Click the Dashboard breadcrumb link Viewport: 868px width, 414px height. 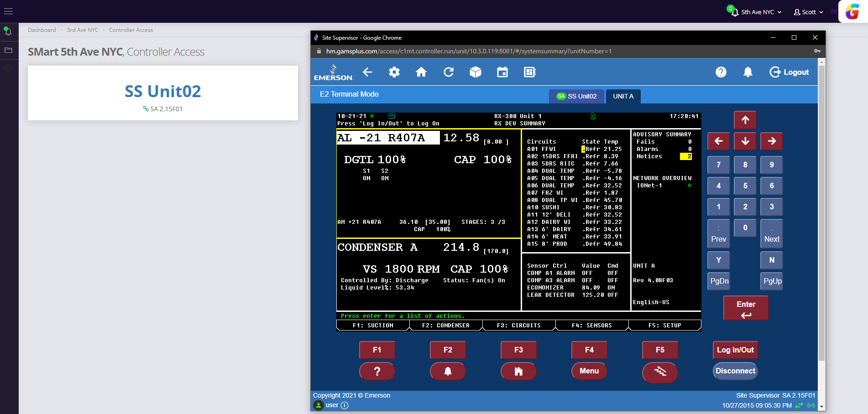(x=42, y=30)
